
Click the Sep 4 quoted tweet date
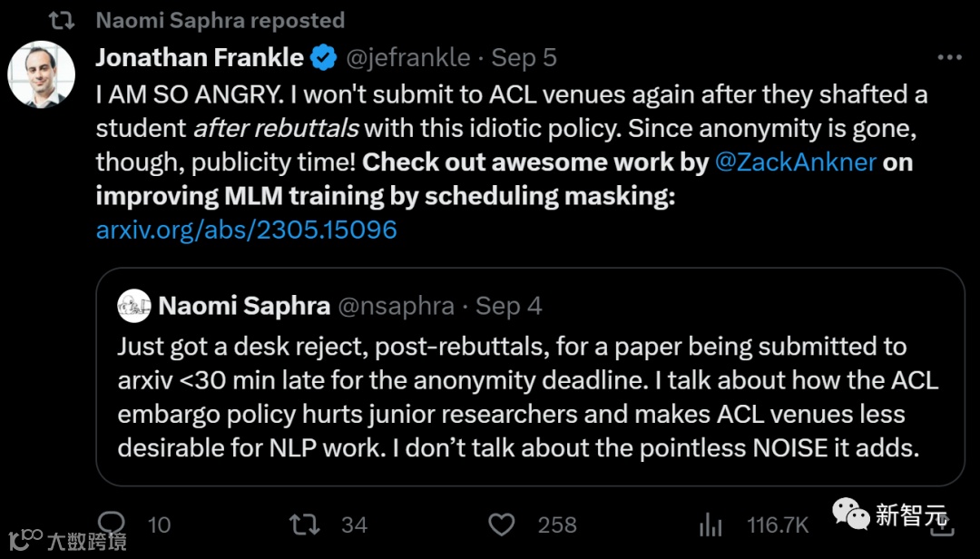pyautogui.click(x=509, y=306)
